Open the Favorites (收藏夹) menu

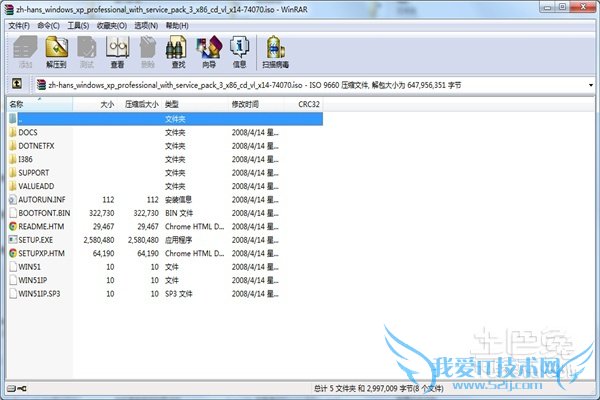112,26
